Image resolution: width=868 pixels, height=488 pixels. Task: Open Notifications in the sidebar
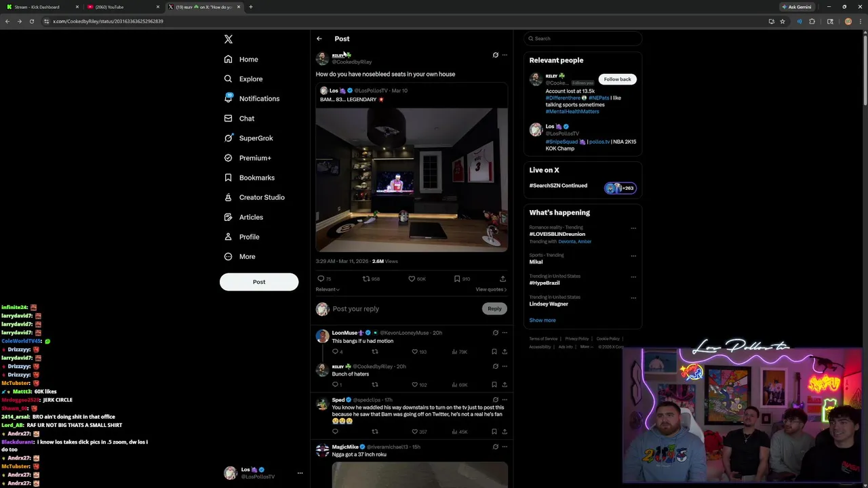(x=252, y=98)
